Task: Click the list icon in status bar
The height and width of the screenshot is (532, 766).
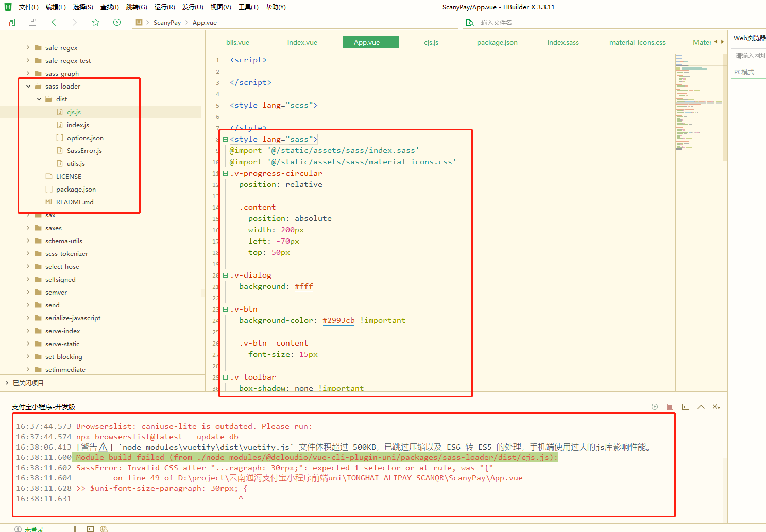Action: [77, 529]
